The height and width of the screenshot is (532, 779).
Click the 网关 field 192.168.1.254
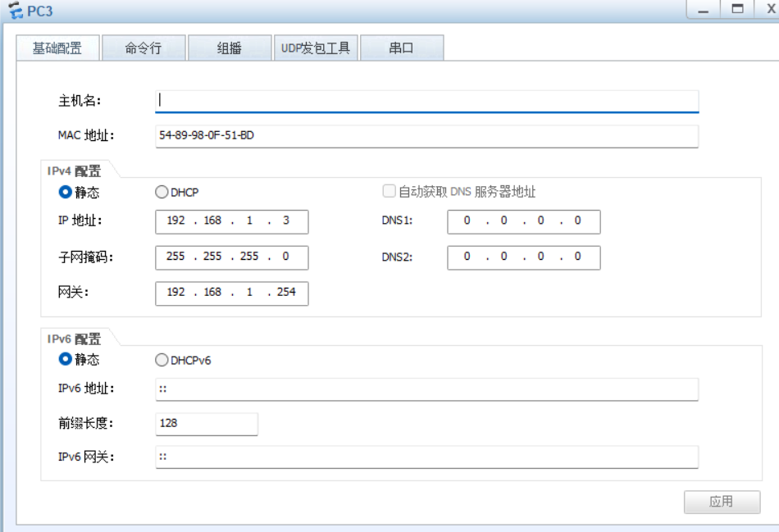[231, 293]
